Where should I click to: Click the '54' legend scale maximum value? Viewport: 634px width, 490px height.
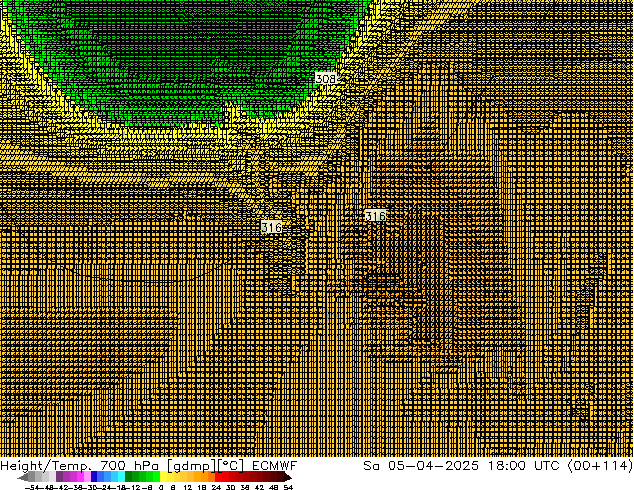tap(288, 488)
